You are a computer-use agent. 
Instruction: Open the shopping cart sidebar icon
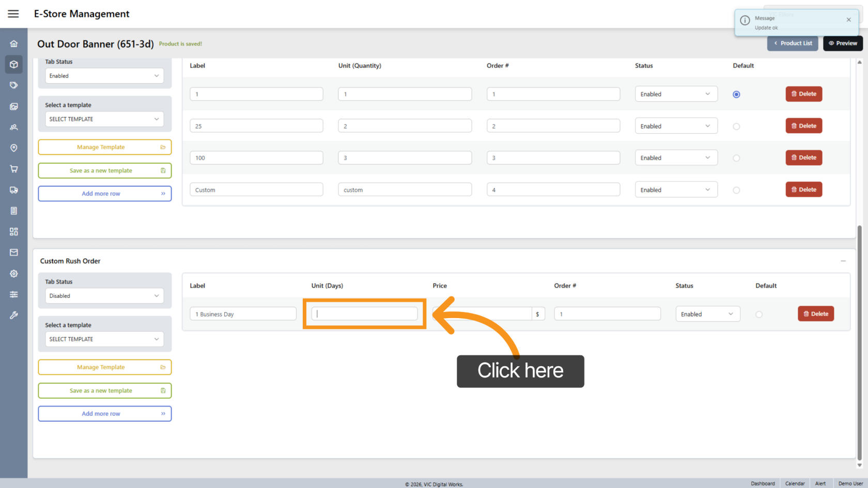14,169
